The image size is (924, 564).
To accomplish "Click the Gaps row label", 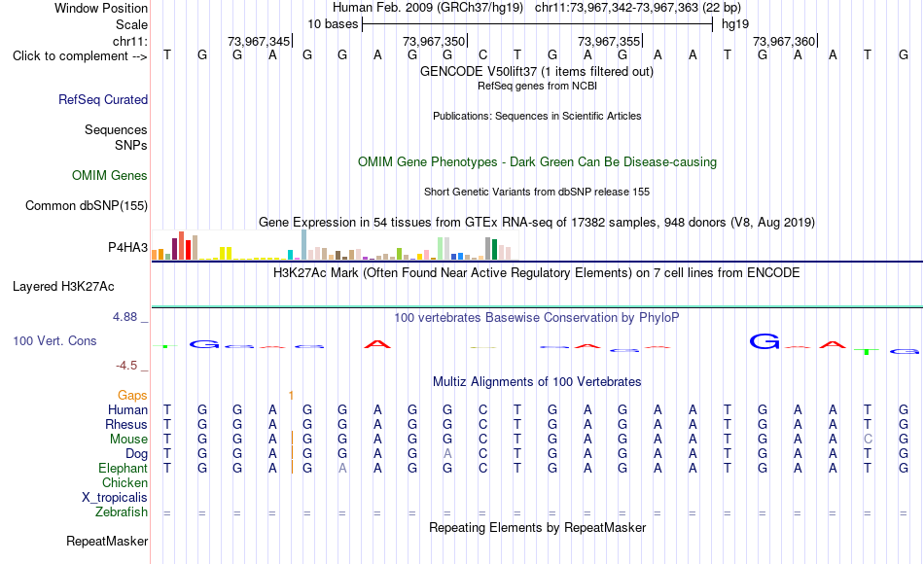I will [132, 396].
